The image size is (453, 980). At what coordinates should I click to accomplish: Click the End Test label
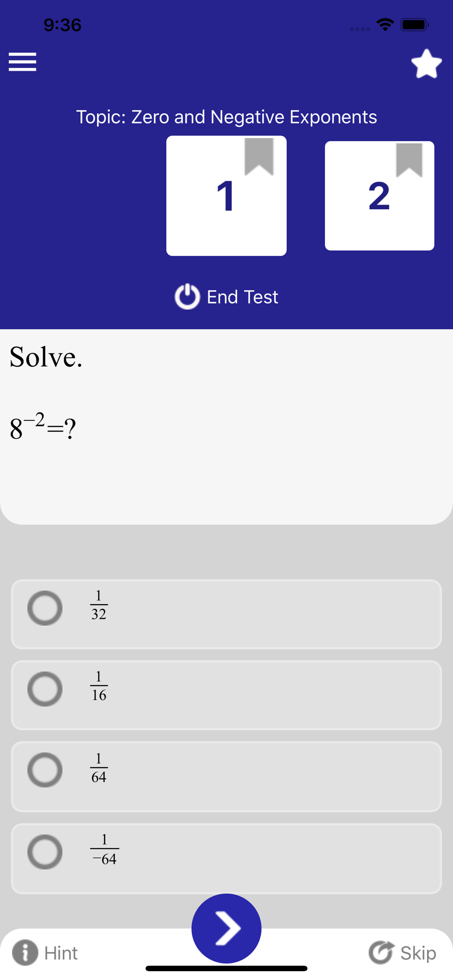pos(242,297)
